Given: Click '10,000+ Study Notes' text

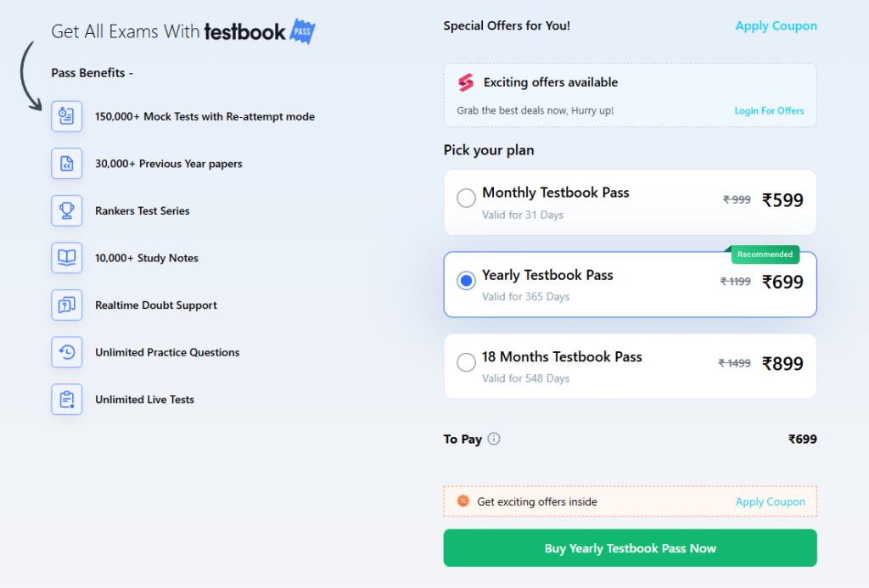Looking at the screenshot, I should (146, 258).
